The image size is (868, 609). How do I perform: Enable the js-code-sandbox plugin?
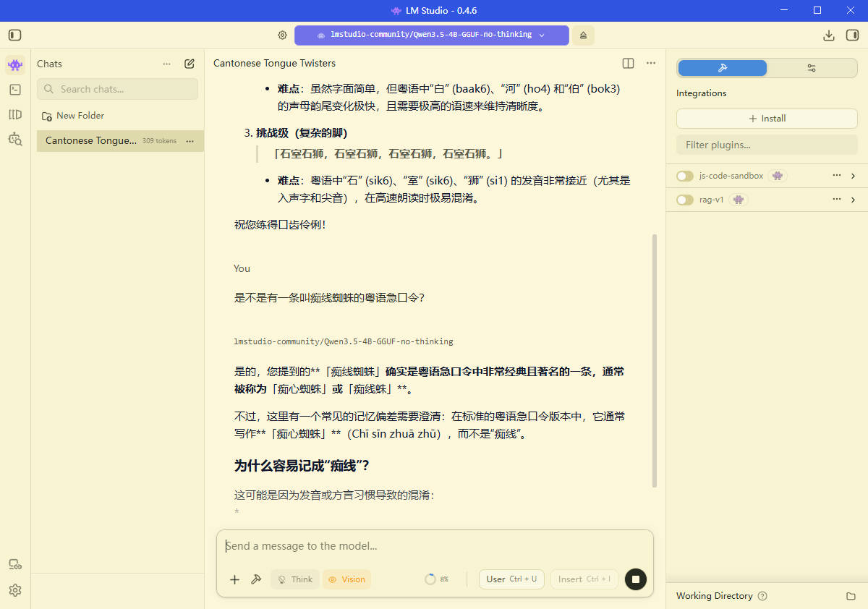click(684, 175)
